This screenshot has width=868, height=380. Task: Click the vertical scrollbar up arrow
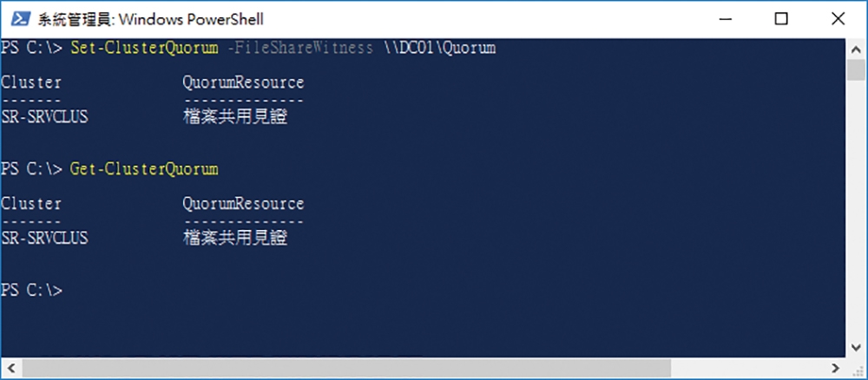tap(856, 49)
